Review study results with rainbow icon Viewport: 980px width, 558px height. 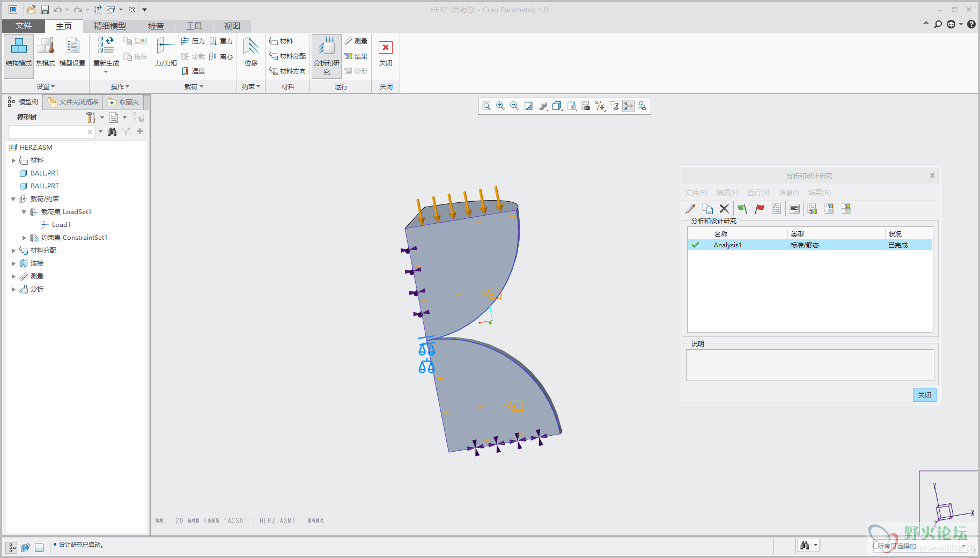coord(812,209)
